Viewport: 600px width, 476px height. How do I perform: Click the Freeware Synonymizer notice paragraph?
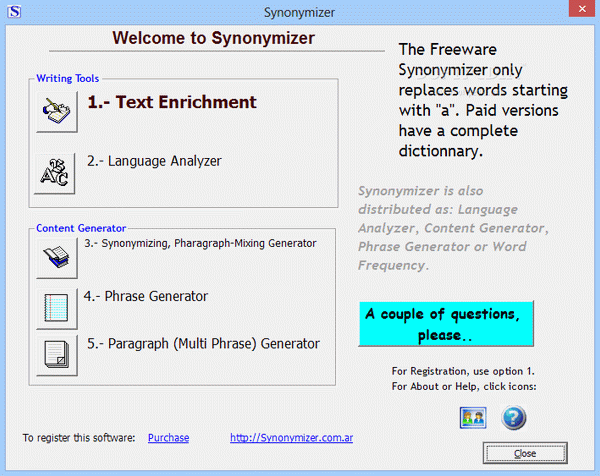[483, 100]
